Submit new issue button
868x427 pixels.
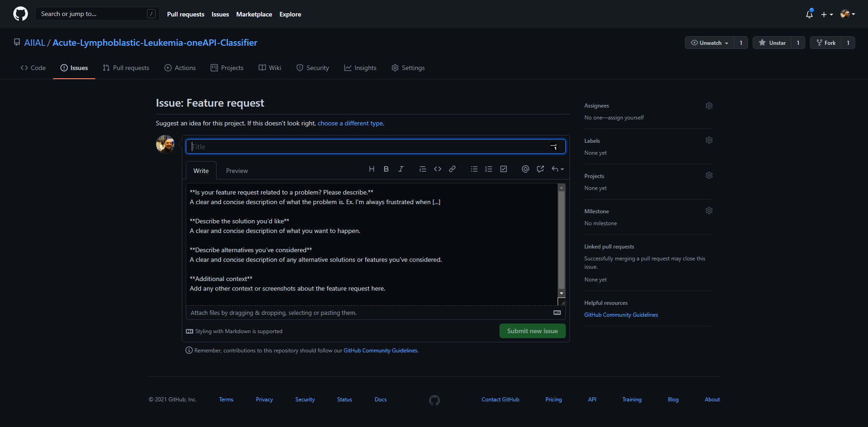click(532, 331)
